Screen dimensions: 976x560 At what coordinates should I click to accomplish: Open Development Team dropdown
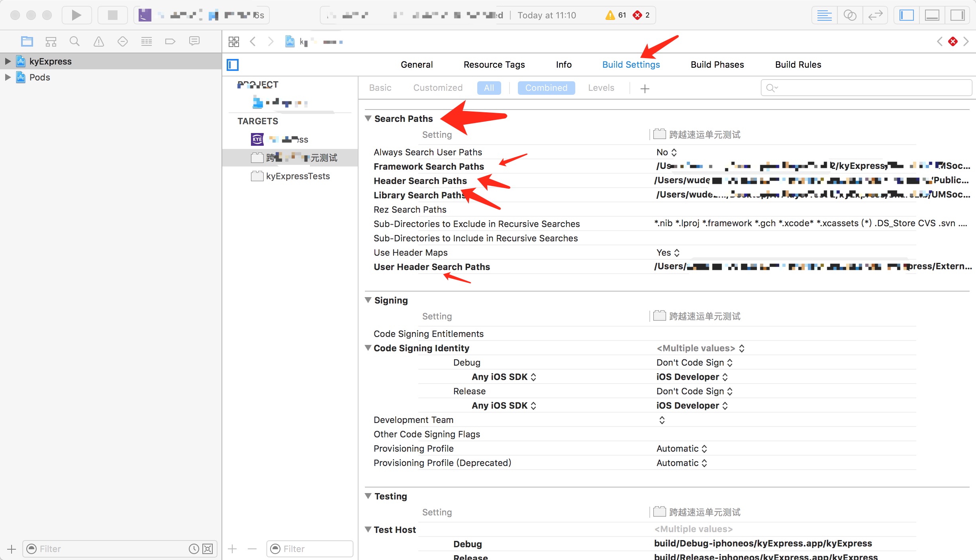pos(662,420)
